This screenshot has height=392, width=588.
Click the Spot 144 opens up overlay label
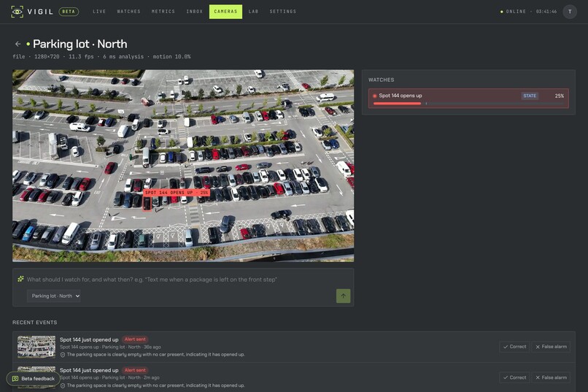tap(177, 193)
